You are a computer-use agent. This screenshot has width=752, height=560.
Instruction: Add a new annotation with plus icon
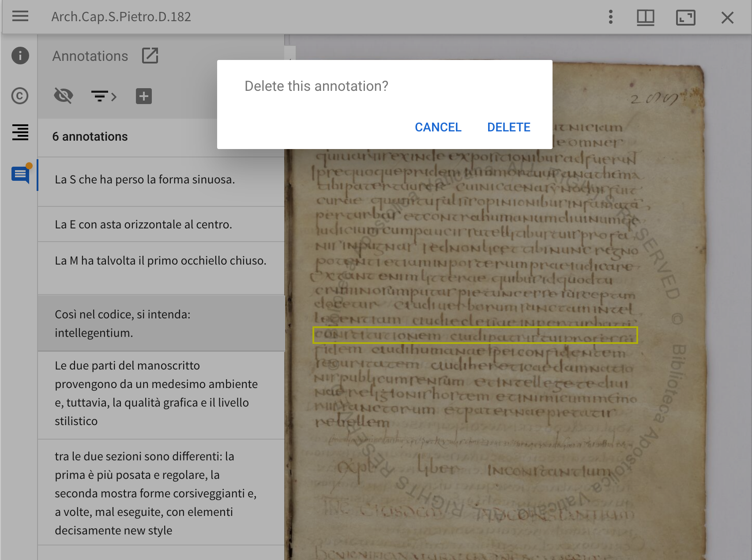(x=144, y=96)
